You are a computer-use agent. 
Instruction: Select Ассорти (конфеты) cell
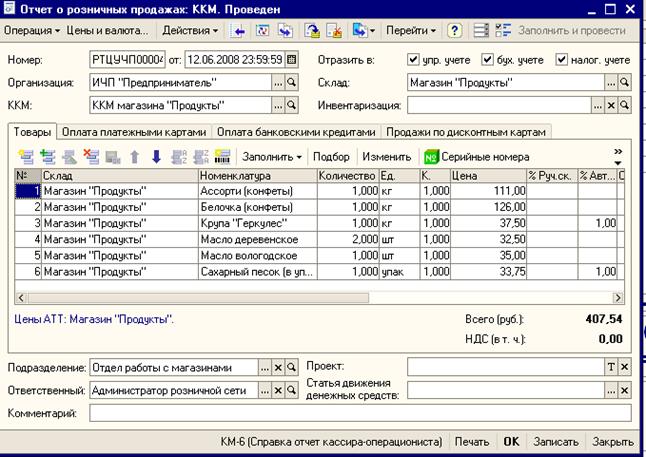[x=257, y=191]
